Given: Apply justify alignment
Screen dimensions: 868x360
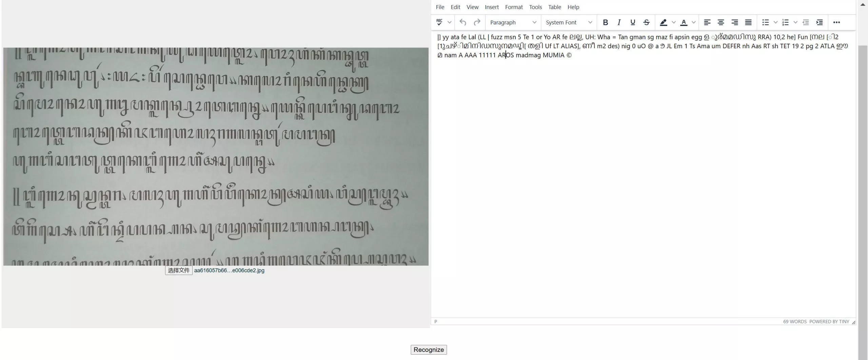Looking at the screenshot, I should [749, 22].
